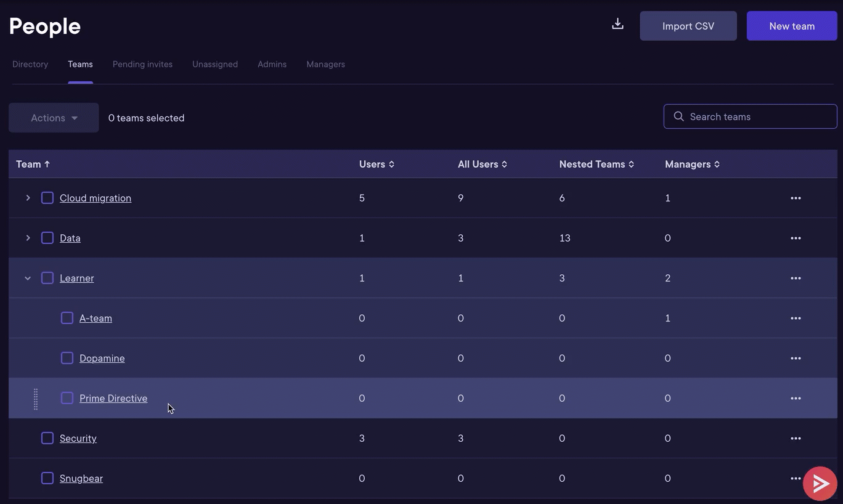
Task: Open the Snugbear row actions menu
Action: pos(796,478)
